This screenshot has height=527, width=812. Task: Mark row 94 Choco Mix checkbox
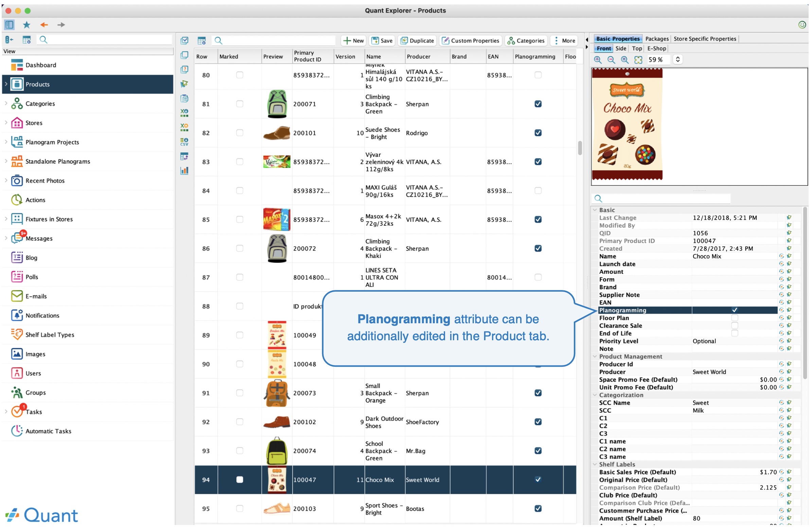tap(240, 479)
